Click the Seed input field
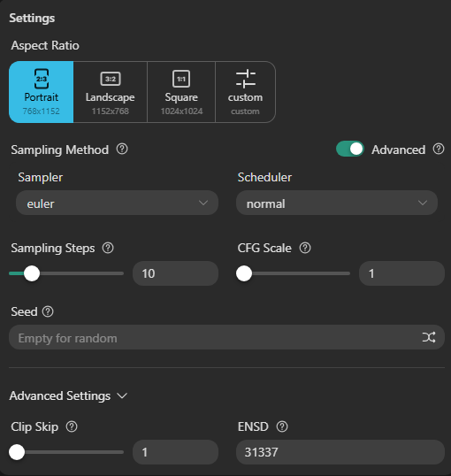The width and height of the screenshot is (451, 476). click(x=226, y=338)
